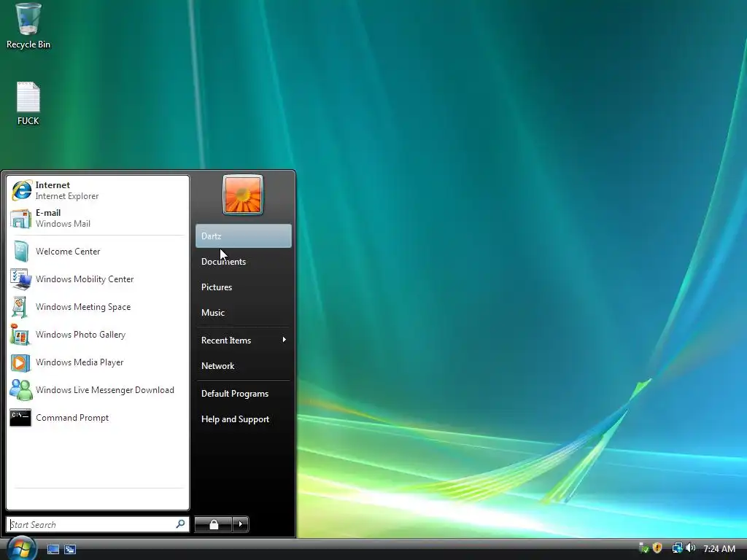
Task: Open Windows Mail E-mail entry
Action: click(97, 218)
